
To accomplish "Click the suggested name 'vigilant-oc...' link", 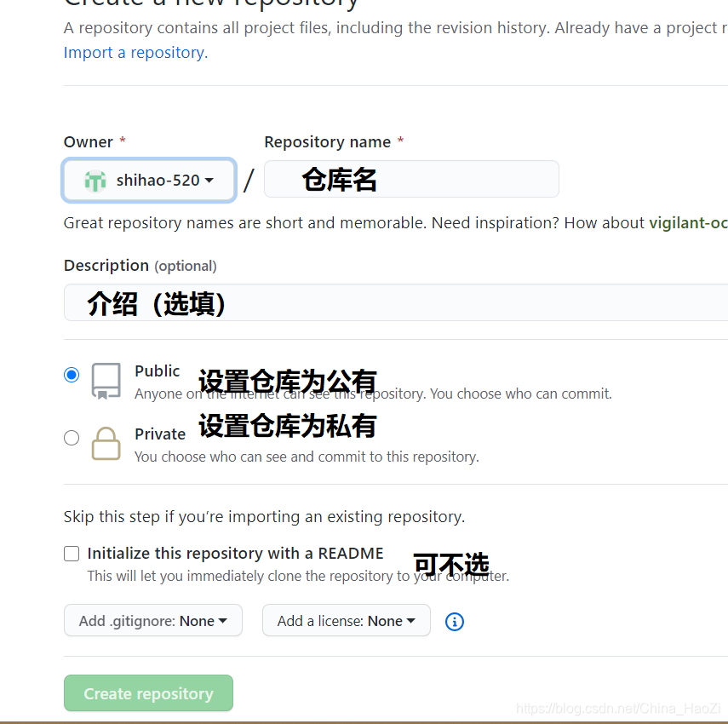I will point(688,222).
